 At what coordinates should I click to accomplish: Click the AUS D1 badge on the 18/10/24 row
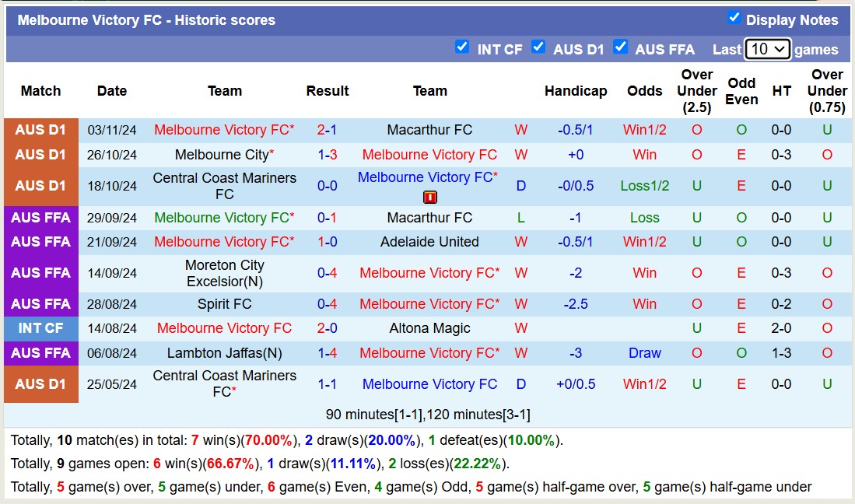[40, 185]
